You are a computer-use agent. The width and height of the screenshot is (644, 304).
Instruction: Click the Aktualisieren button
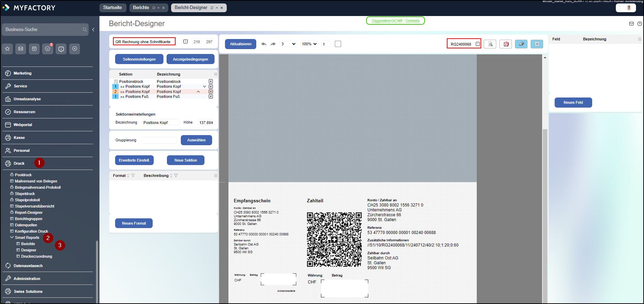point(241,44)
